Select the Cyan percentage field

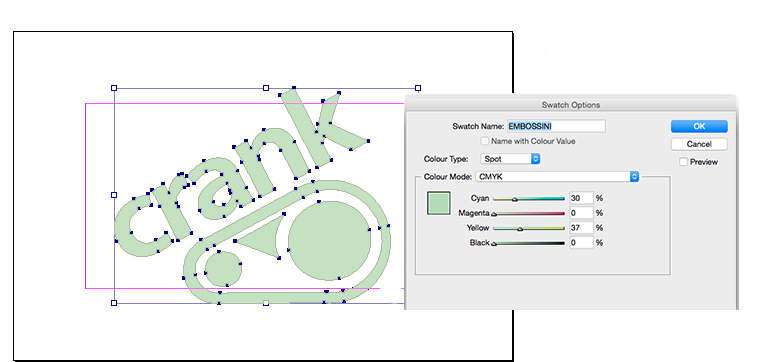pos(581,198)
